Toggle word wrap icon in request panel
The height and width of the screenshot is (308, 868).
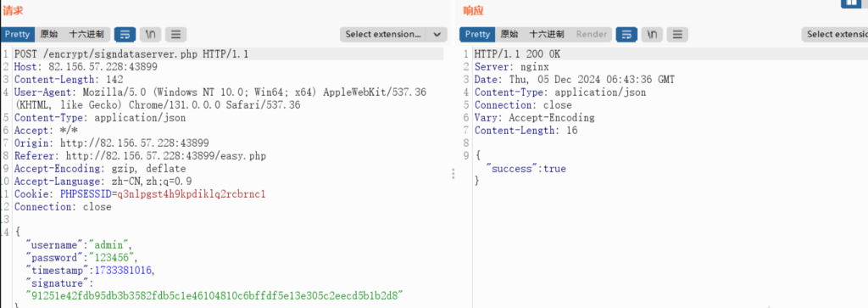tap(125, 34)
